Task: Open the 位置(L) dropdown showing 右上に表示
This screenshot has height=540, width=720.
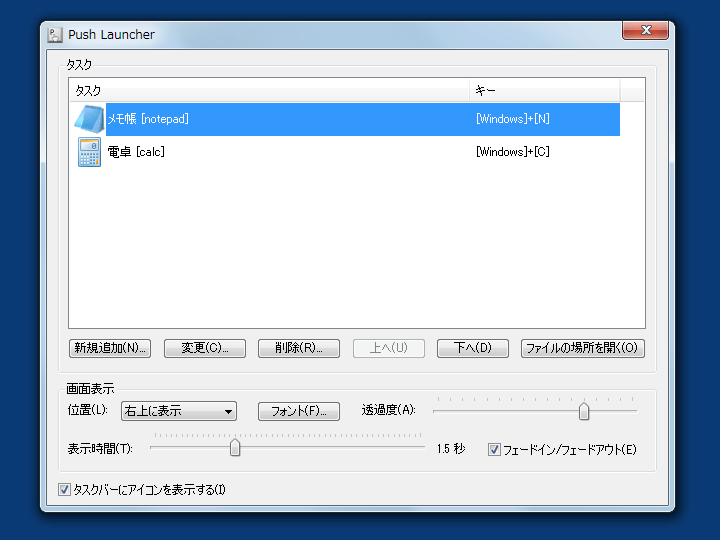Action: (179, 411)
